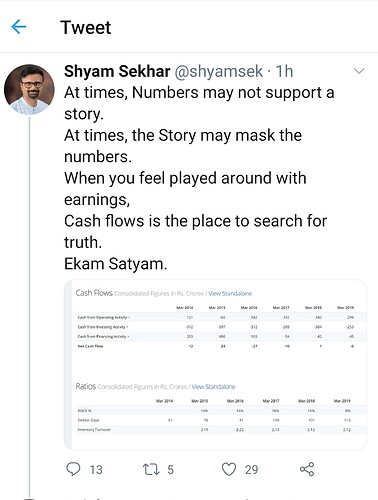This screenshot has height=500, width=378.
Task: Open the @shyamsek handle
Action: 219,72
